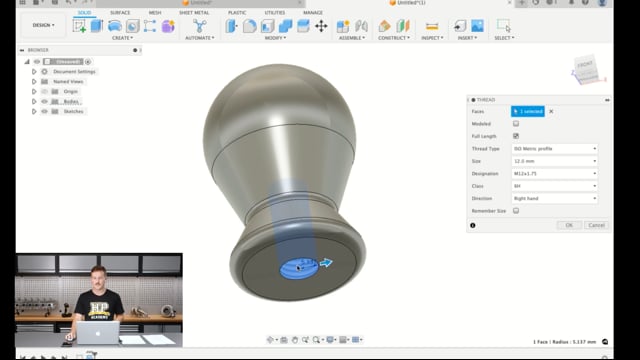Select the Extrude tool icon
The height and width of the screenshot is (360, 640).
[x=97, y=26]
